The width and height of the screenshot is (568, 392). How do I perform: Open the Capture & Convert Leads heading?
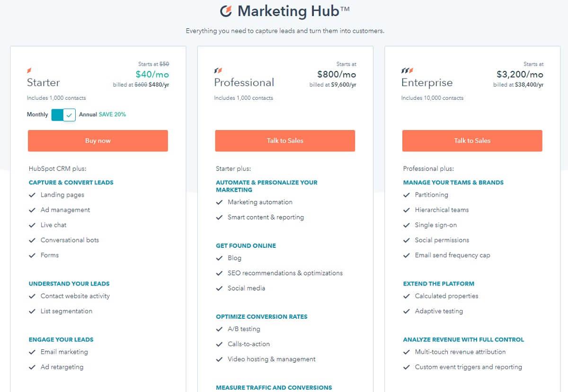71,183
